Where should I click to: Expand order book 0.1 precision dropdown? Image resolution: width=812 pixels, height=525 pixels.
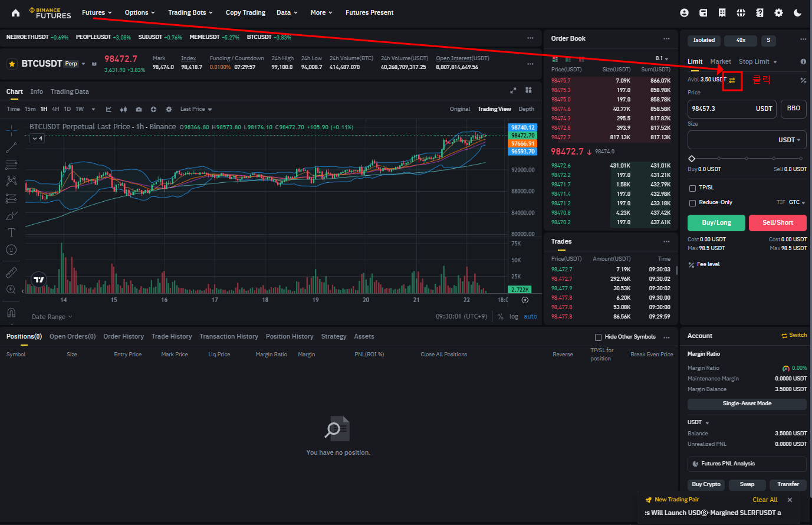pyautogui.click(x=662, y=58)
